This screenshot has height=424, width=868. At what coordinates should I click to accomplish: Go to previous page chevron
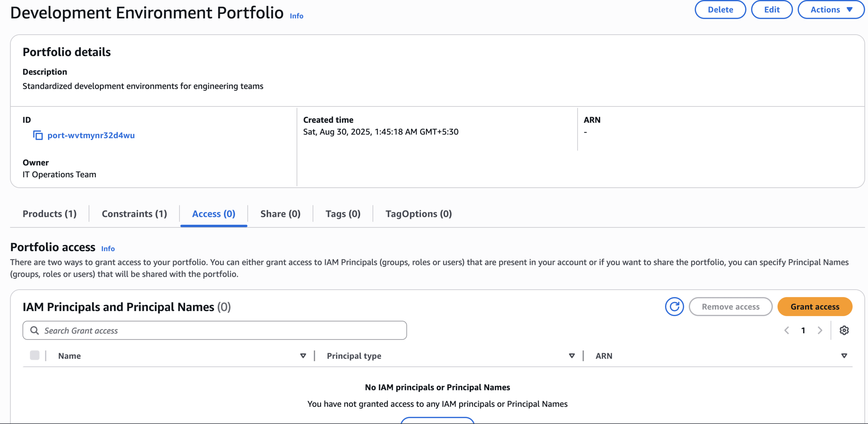point(787,330)
